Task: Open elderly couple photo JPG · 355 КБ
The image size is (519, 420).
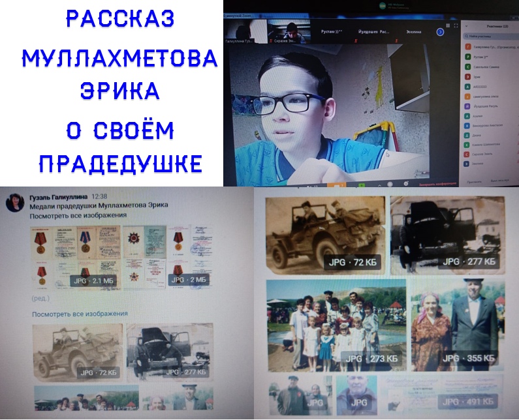Action: pyautogui.click(x=458, y=325)
